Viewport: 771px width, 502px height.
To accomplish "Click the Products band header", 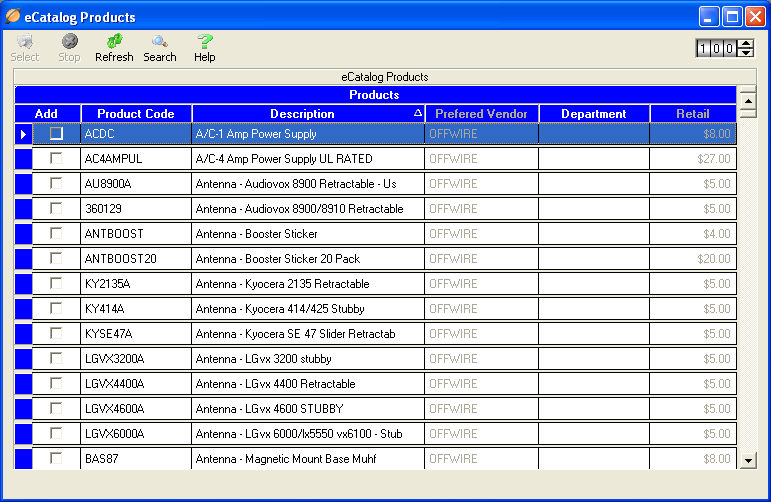I will click(375, 94).
